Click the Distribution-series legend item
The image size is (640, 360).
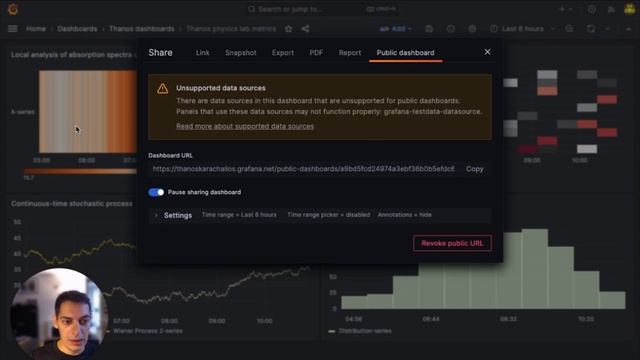[x=365, y=331]
